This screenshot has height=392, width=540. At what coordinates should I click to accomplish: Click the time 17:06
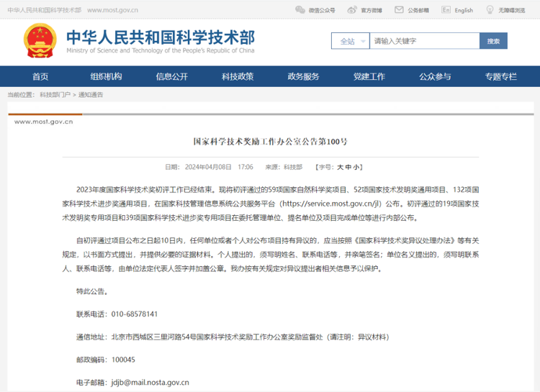pos(246,168)
